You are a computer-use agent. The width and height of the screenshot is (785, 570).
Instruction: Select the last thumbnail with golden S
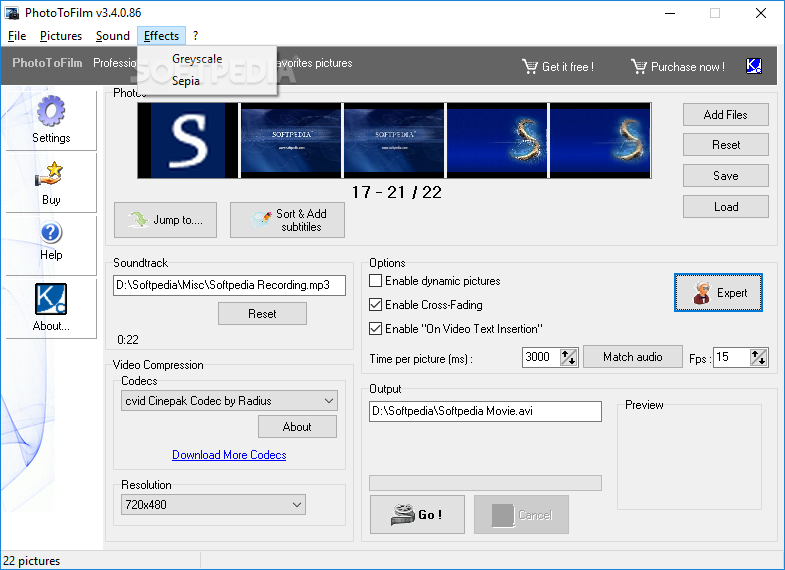pyautogui.click(x=600, y=141)
